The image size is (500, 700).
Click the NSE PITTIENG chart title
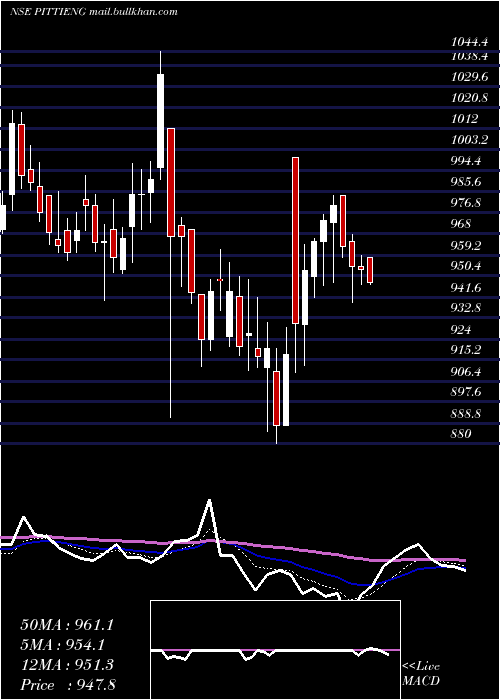coord(94,12)
